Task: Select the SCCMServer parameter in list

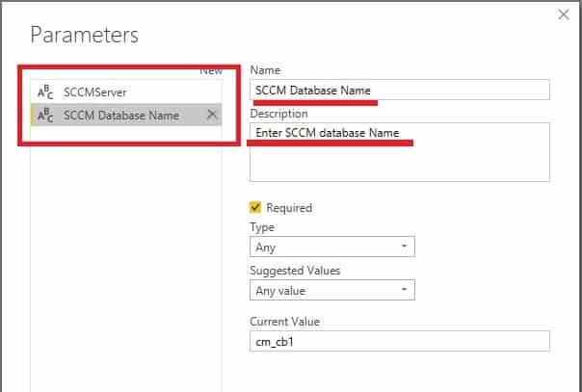Action: pyautogui.click(x=126, y=92)
